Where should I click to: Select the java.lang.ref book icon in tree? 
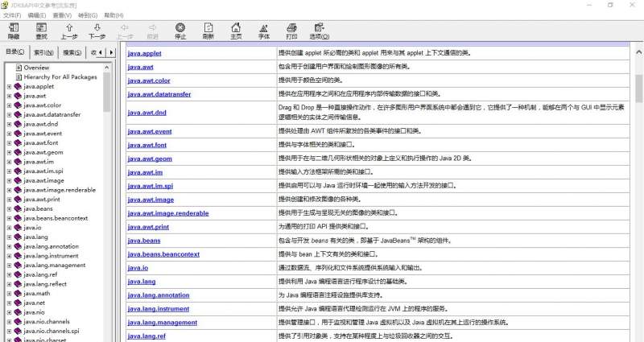coord(18,274)
